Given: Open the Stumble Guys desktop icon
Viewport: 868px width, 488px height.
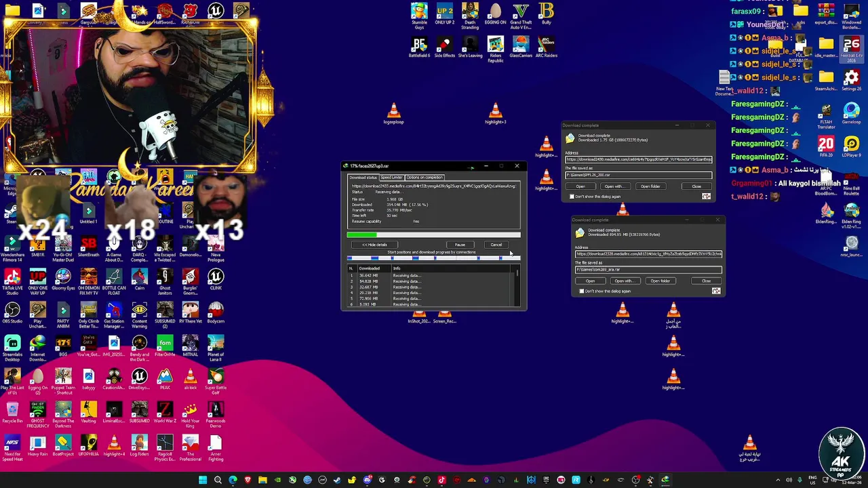Looking at the screenshot, I should pos(419,16).
